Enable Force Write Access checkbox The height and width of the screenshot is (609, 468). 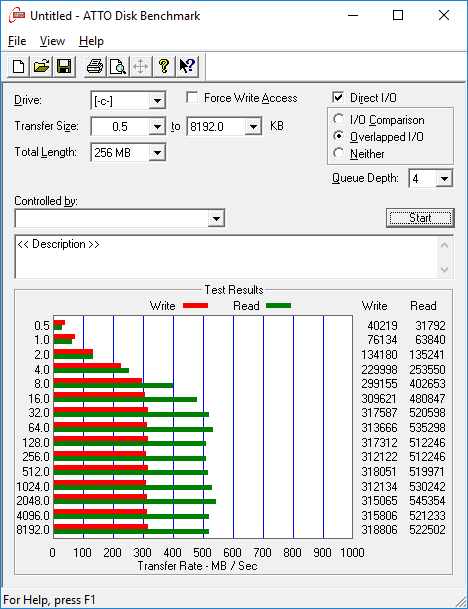pyautogui.click(x=192, y=97)
